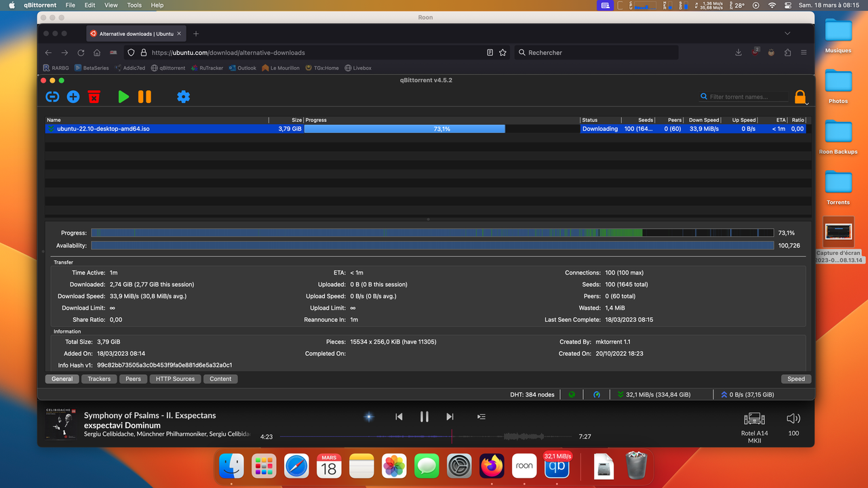The width and height of the screenshot is (868, 488).
Task: Toggle Firefox reader view icon
Action: [490, 52]
